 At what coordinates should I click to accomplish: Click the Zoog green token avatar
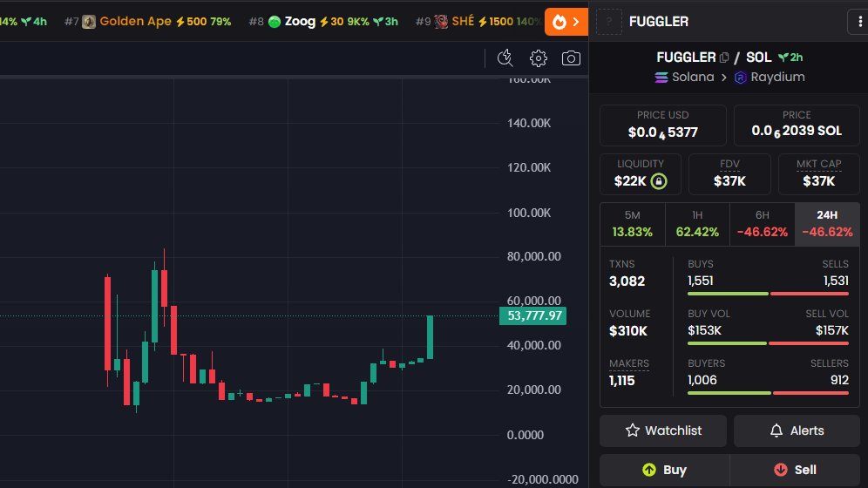pos(274,22)
